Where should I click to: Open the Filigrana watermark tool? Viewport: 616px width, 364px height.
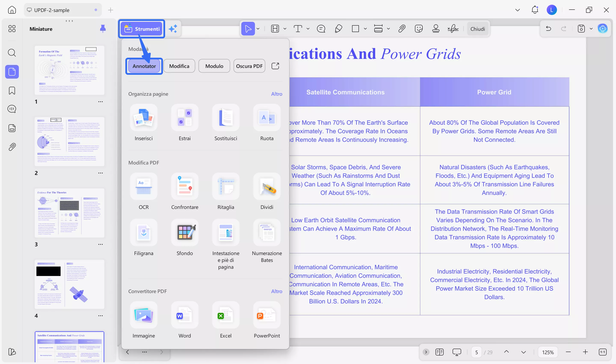click(144, 233)
